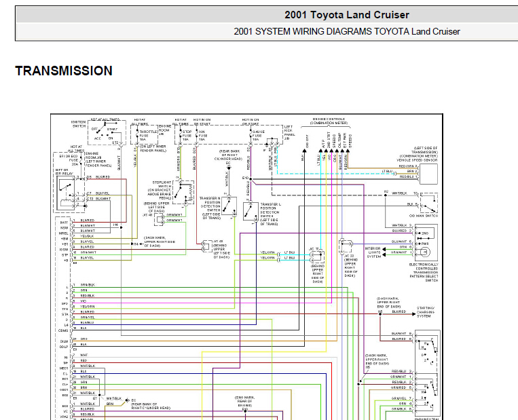This screenshot has width=518, height=420.
Task: Click the 'VIO' wire label on pin 4
Action: tap(83, 301)
